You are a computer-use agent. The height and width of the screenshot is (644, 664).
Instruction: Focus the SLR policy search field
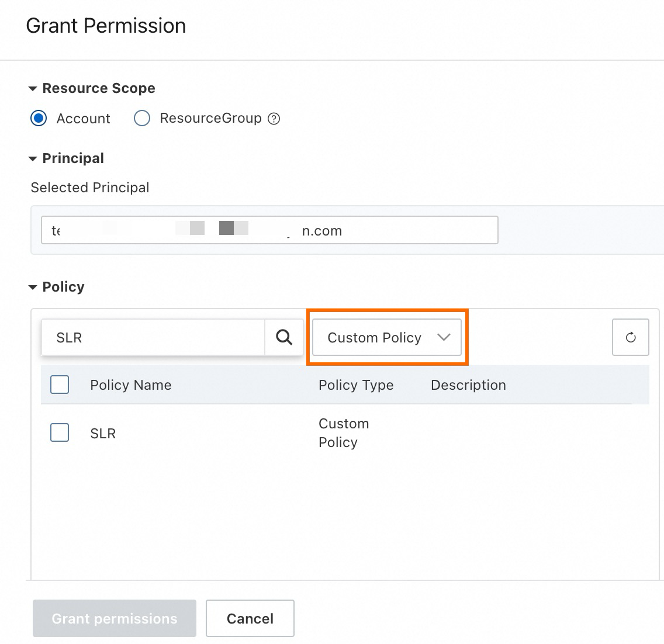click(153, 337)
